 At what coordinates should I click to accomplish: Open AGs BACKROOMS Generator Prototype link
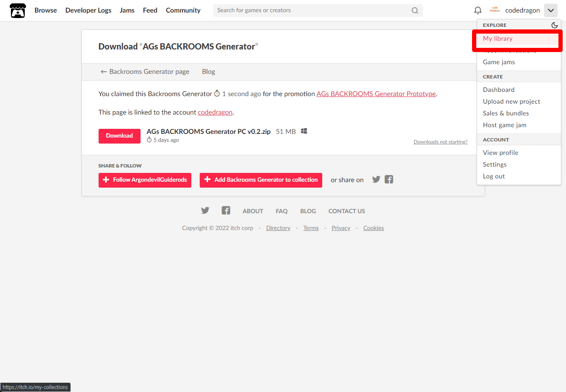[376, 94]
